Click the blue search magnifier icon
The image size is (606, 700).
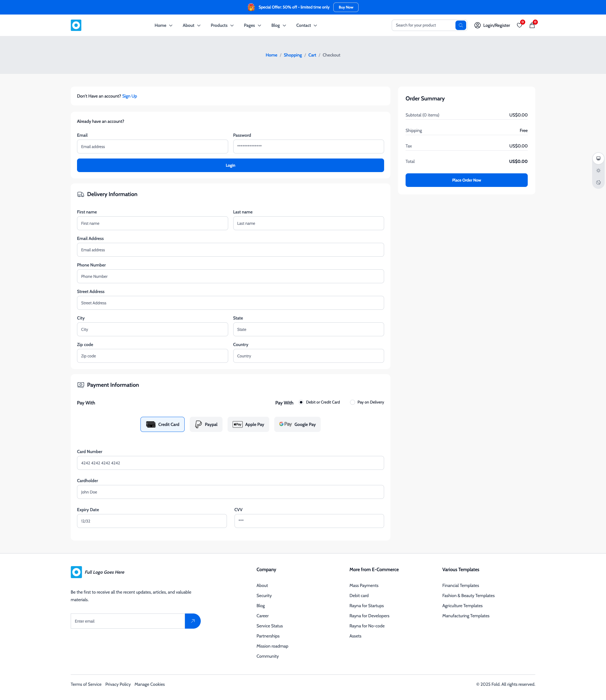tap(460, 25)
